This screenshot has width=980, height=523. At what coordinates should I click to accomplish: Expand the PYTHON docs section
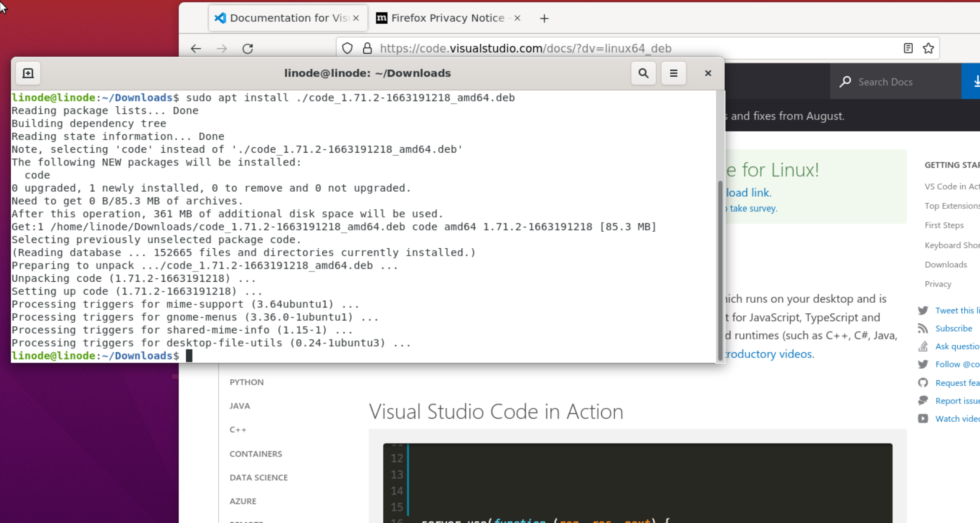pyautogui.click(x=246, y=382)
